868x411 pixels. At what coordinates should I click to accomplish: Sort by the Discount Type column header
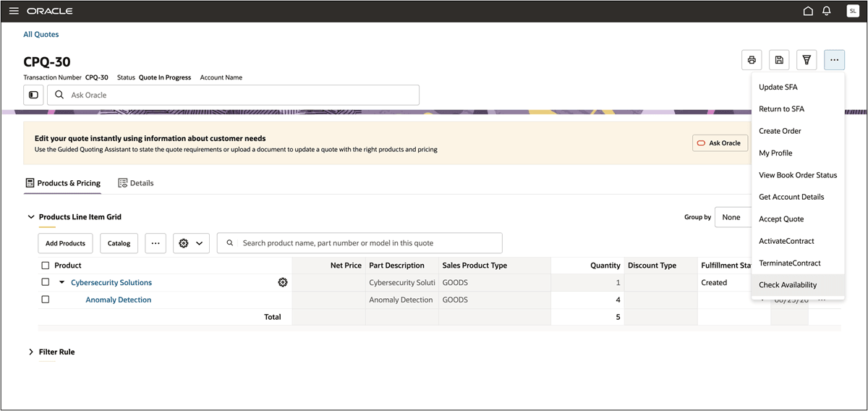pos(660,266)
